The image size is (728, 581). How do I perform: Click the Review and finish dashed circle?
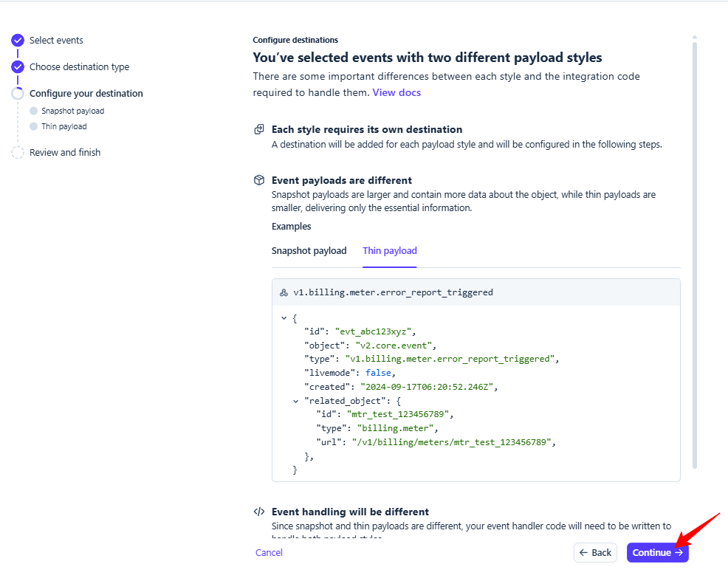pos(18,153)
